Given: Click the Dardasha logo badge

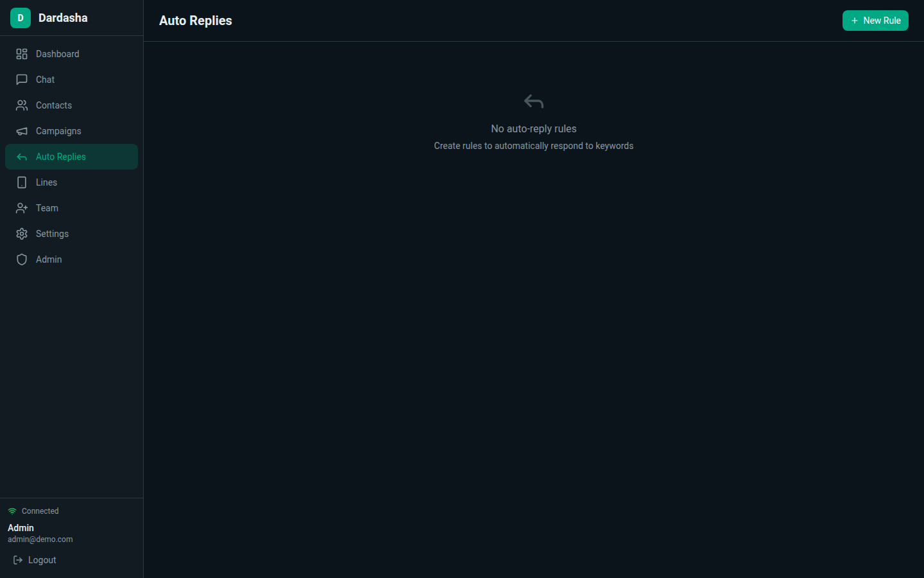Looking at the screenshot, I should (x=21, y=18).
